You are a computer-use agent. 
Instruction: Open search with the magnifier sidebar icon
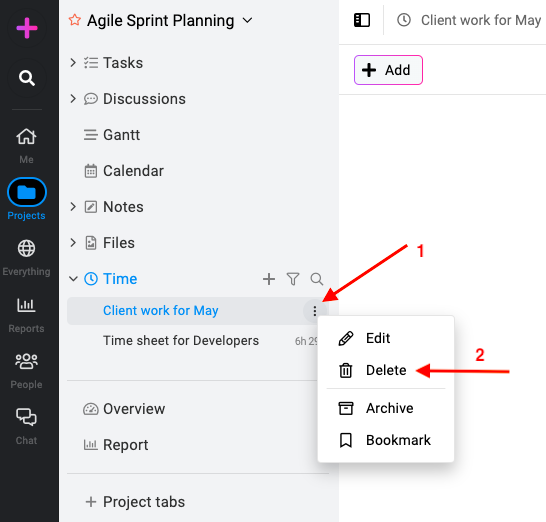tap(27, 78)
